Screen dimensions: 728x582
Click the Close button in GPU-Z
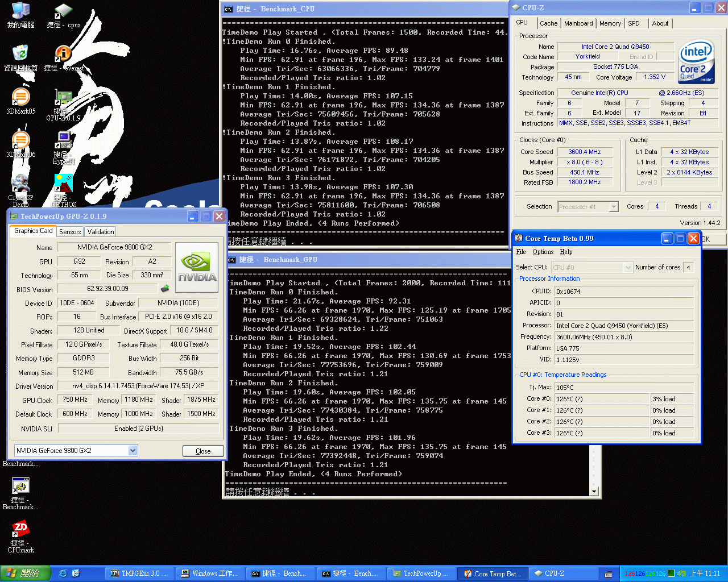point(203,451)
